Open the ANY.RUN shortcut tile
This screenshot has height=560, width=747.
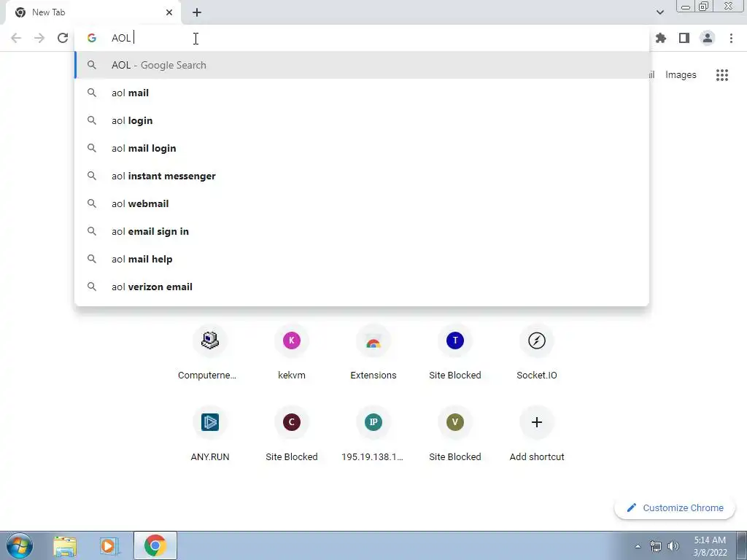tap(209, 435)
